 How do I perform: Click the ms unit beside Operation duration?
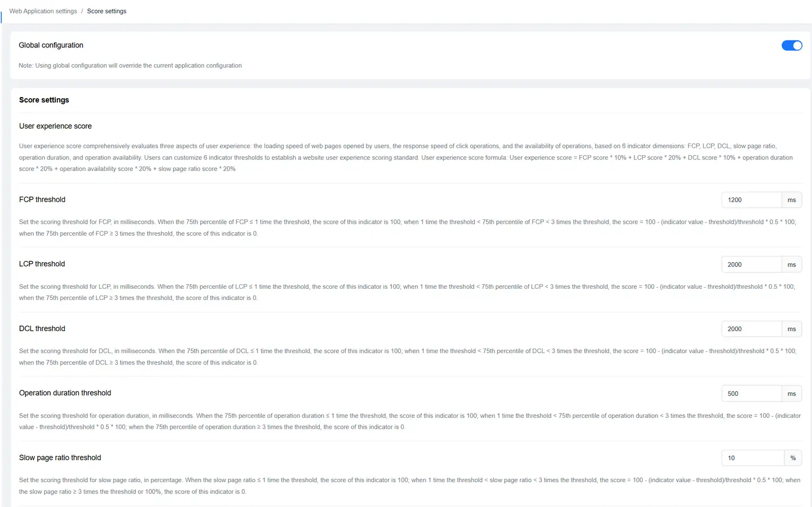click(791, 394)
